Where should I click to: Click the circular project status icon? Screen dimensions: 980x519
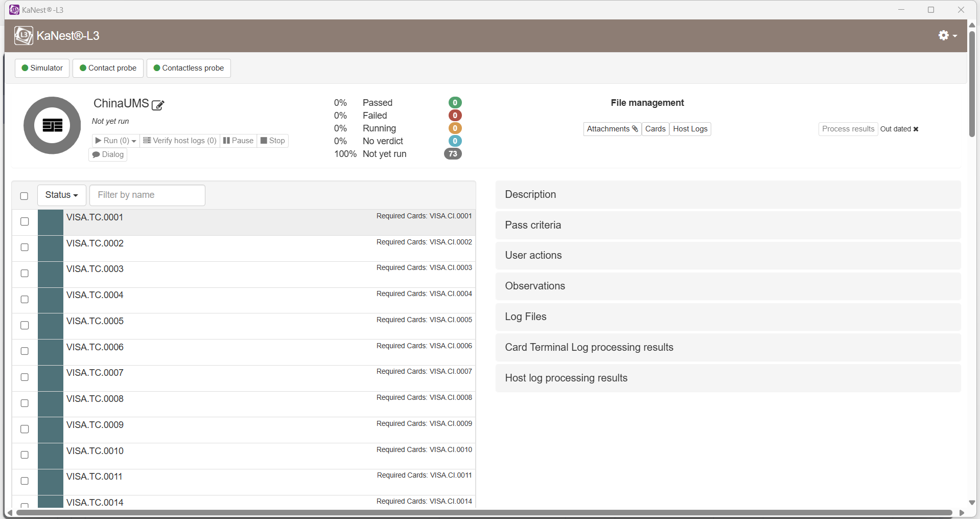[x=52, y=125]
